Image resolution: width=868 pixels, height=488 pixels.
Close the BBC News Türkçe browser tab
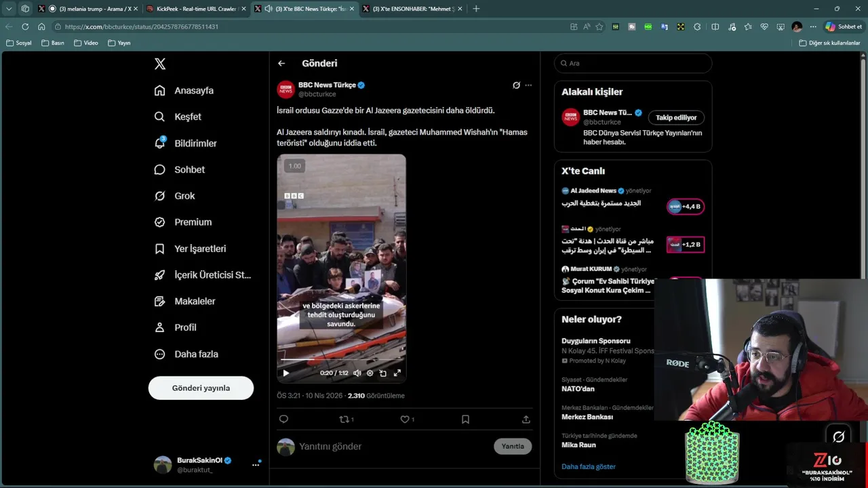point(351,9)
